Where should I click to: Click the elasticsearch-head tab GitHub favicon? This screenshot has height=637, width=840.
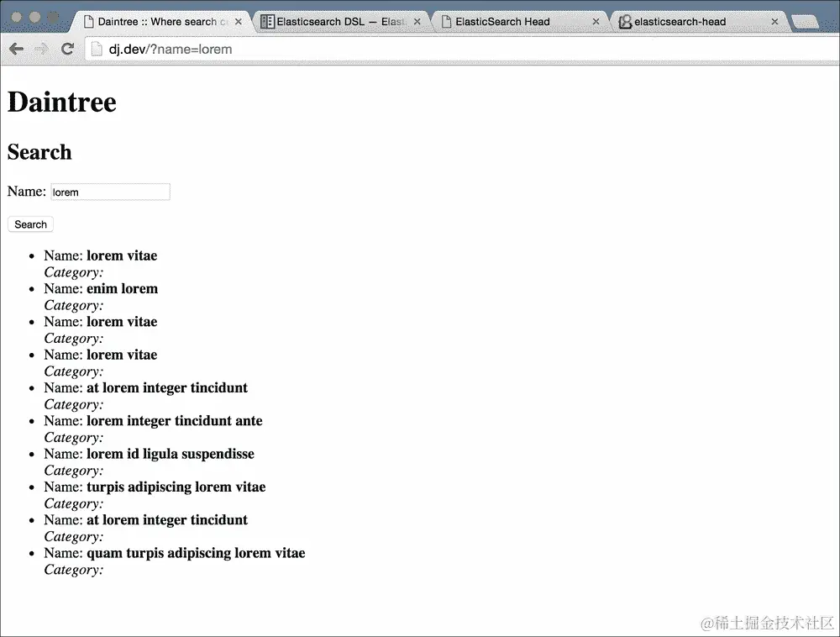[625, 22]
